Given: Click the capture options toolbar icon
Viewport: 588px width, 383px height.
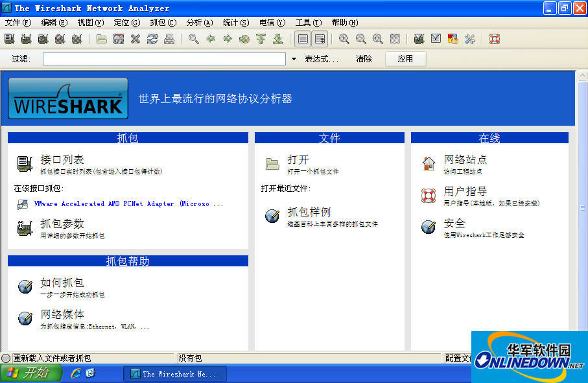Looking at the screenshot, I should click(26, 39).
